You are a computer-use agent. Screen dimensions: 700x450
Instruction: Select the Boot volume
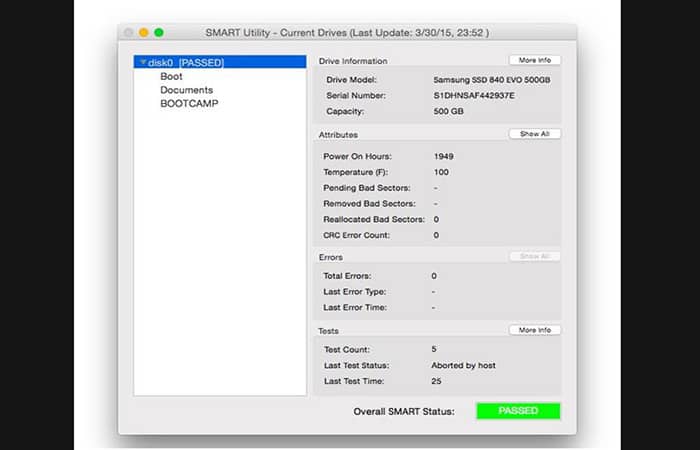pyautogui.click(x=171, y=76)
